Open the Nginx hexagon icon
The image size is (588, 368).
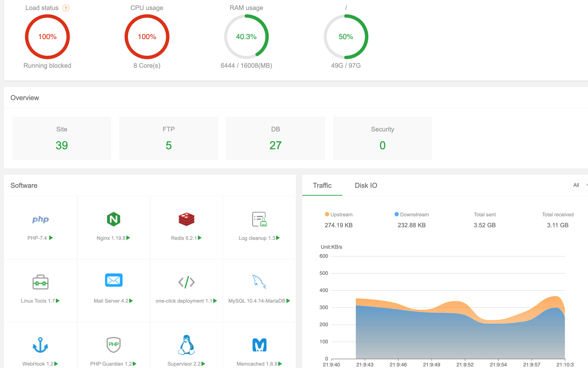113,219
